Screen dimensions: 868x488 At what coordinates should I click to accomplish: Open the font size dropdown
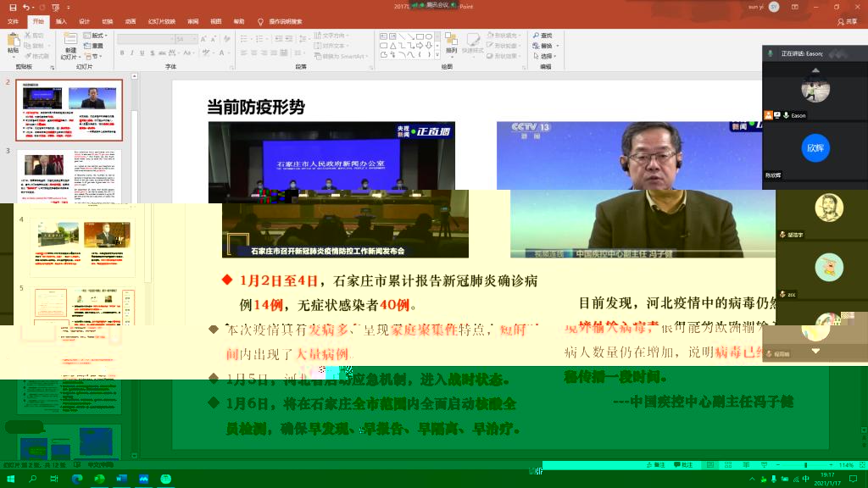[186, 39]
